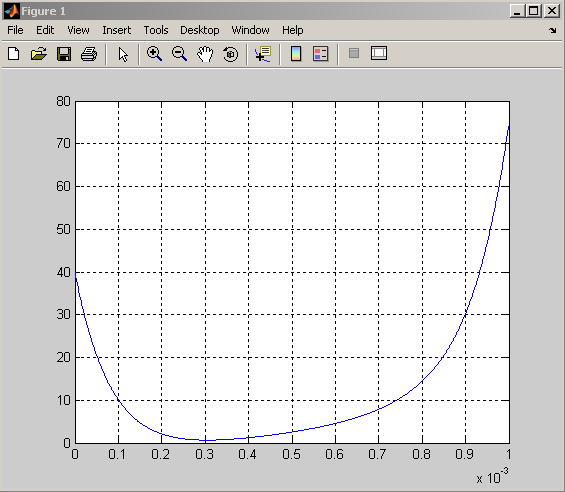Select the Zoom Out magnifier tool
The height and width of the screenshot is (492, 565).
(x=179, y=54)
